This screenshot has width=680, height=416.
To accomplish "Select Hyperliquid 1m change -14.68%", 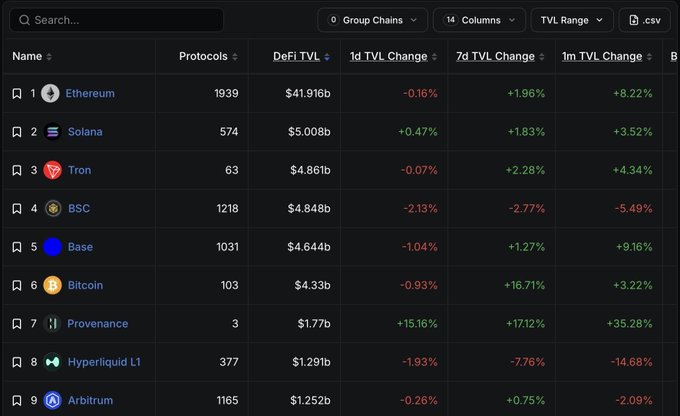I will tap(631, 362).
